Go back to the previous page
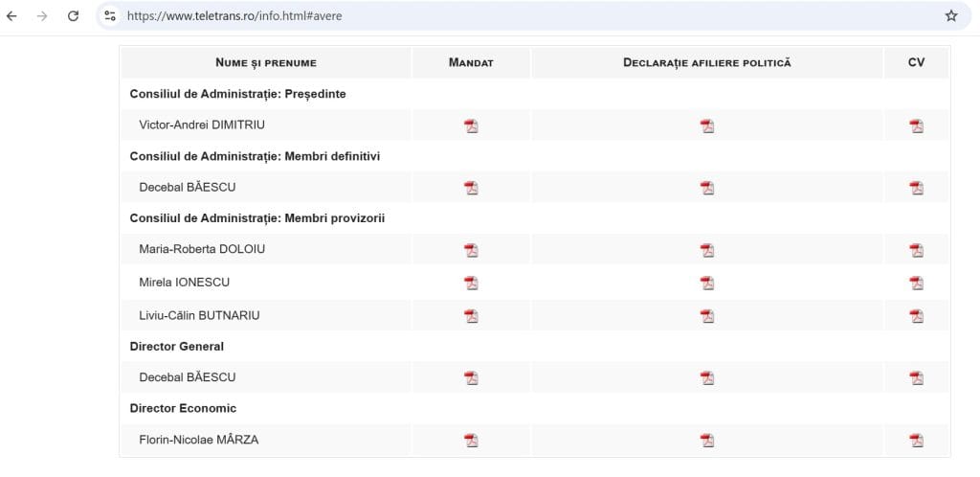The width and height of the screenshot is (980, 477). [11, 16]
